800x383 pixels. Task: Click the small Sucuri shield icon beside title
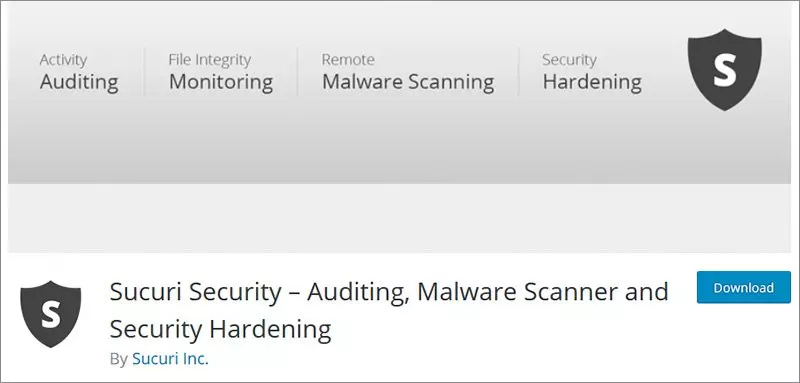pyautogui.click(x=51, y=314)
